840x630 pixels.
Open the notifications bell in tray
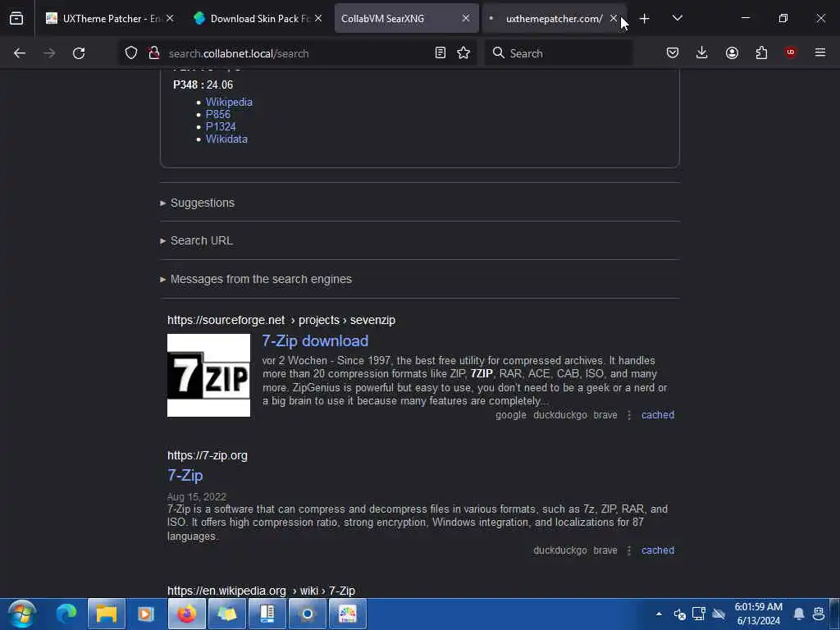click(799, 614)
